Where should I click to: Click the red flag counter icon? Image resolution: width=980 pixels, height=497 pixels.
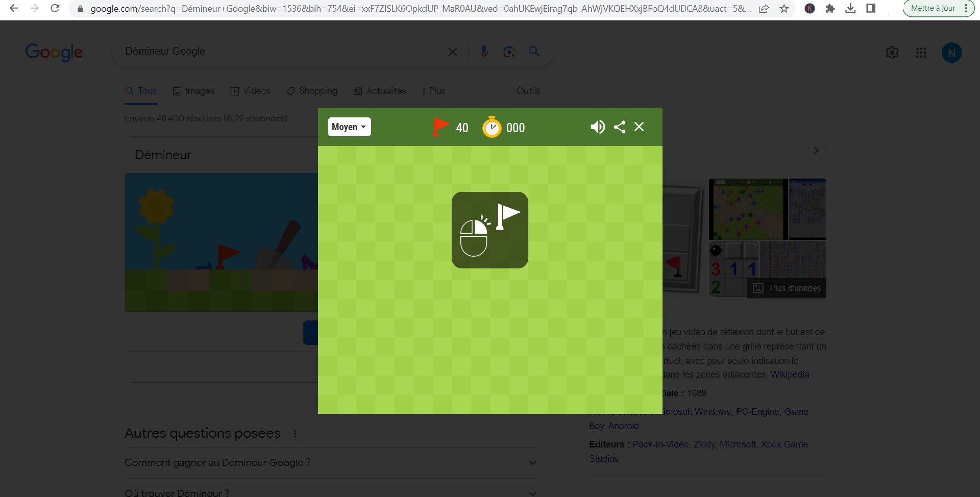(440, 127)
